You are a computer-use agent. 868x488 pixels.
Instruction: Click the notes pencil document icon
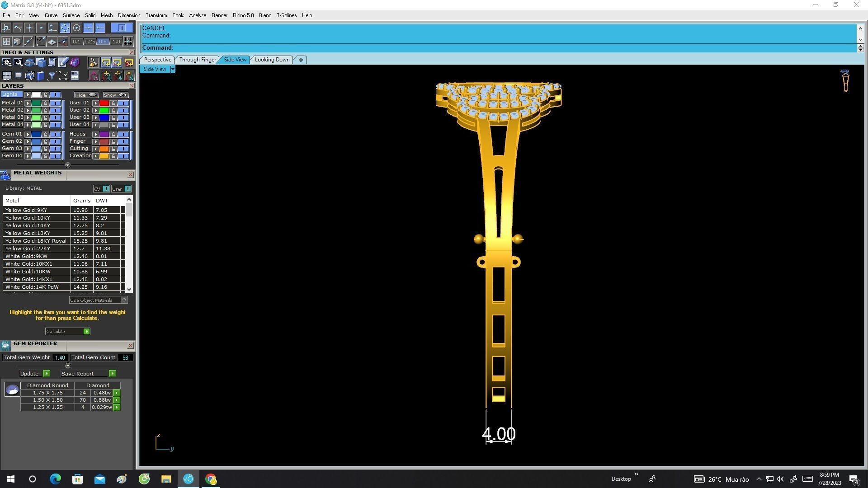63,62
